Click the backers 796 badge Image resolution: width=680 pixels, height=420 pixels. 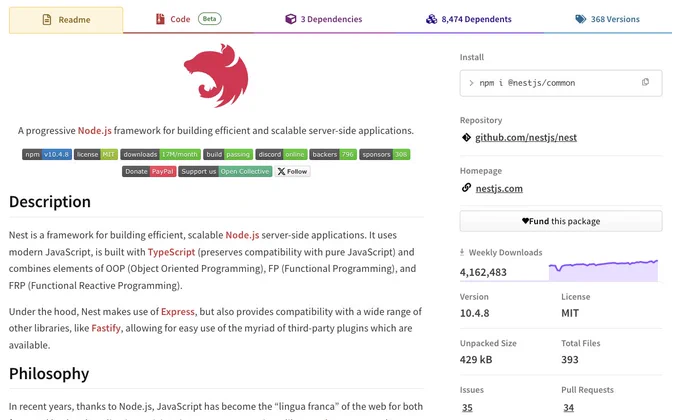(333, 154)
